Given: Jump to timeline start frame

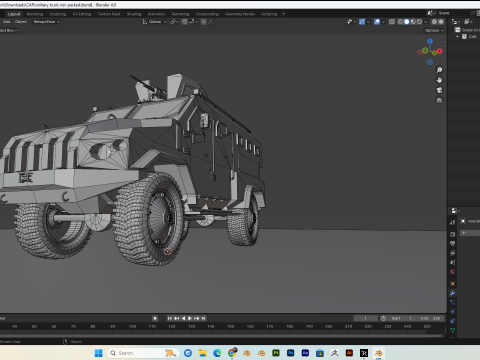Looking at the screenshot, I should (170, 318).
